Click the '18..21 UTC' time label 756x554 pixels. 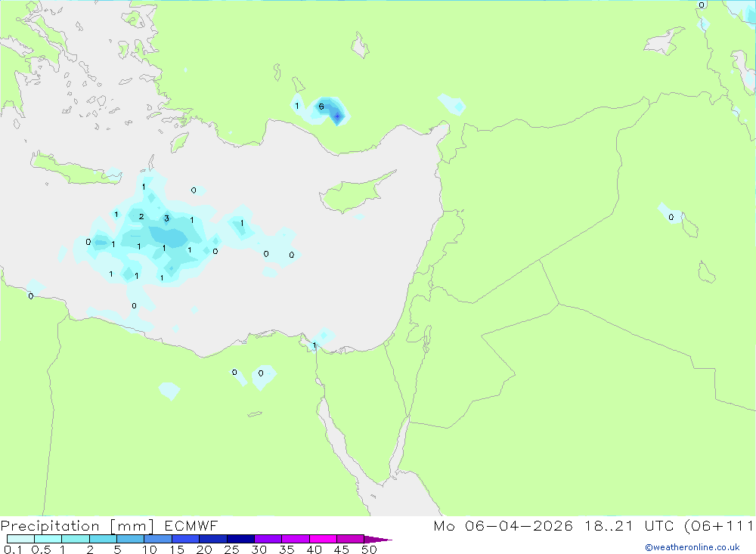(x=630, y=526)
